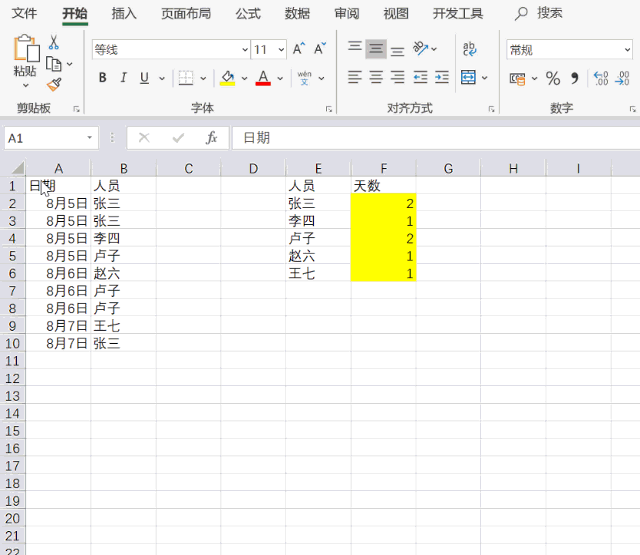Align text left
The width and height of the screenshot is (640, 555).
355,77
